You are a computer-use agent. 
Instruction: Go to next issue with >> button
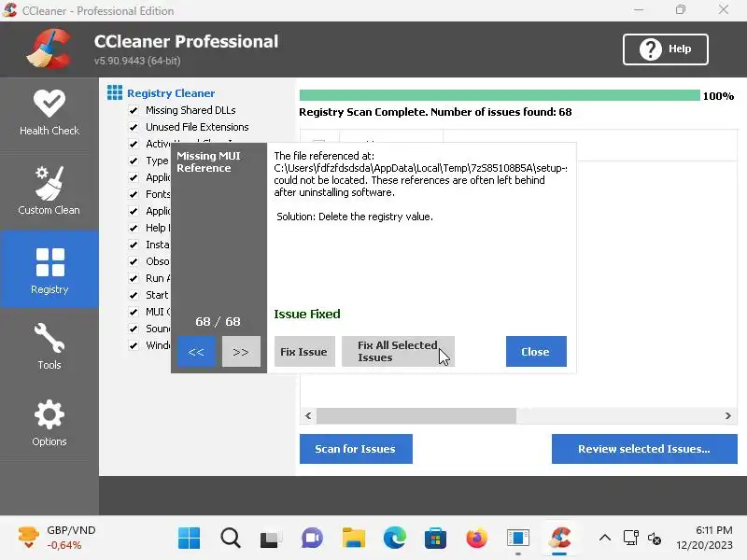pos(241,352)
